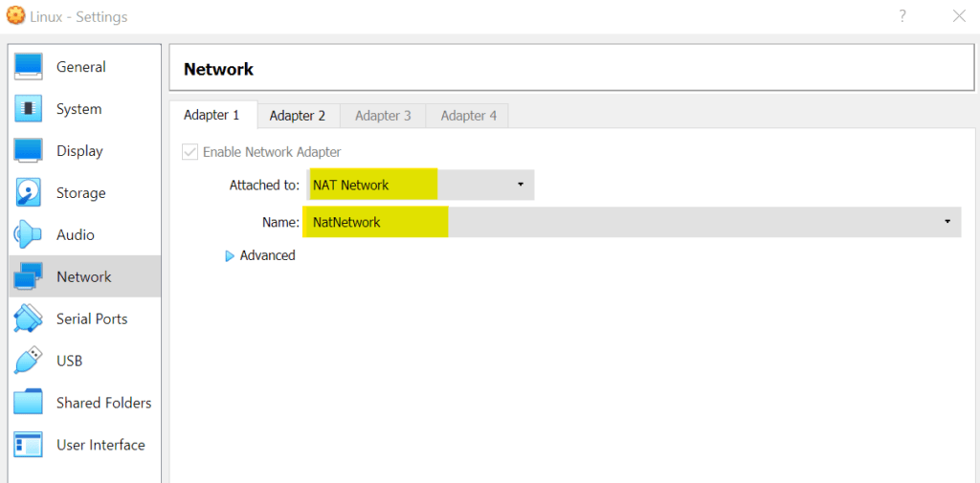
Task: Open the NatNetwork name dropdown arrow
Action: tap(947, 222)
